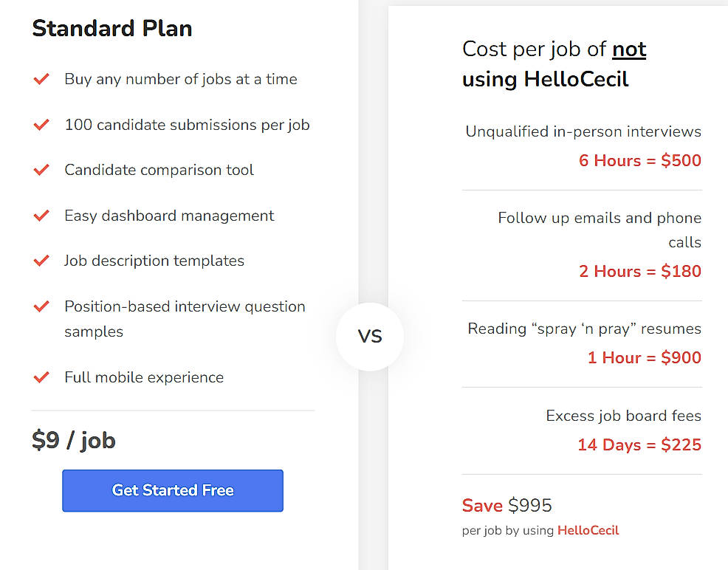The height and width of the screenshot is (570, 728).
Task: Select 'Unqualified in-person interviews' line item
Action: (583, 131)
